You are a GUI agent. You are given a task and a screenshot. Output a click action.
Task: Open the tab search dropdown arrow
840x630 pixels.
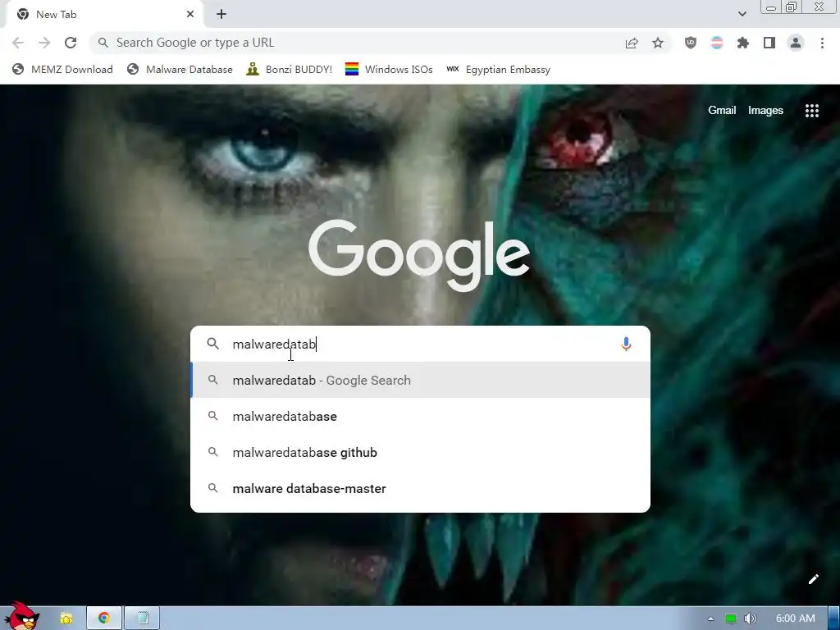[742, 15]
